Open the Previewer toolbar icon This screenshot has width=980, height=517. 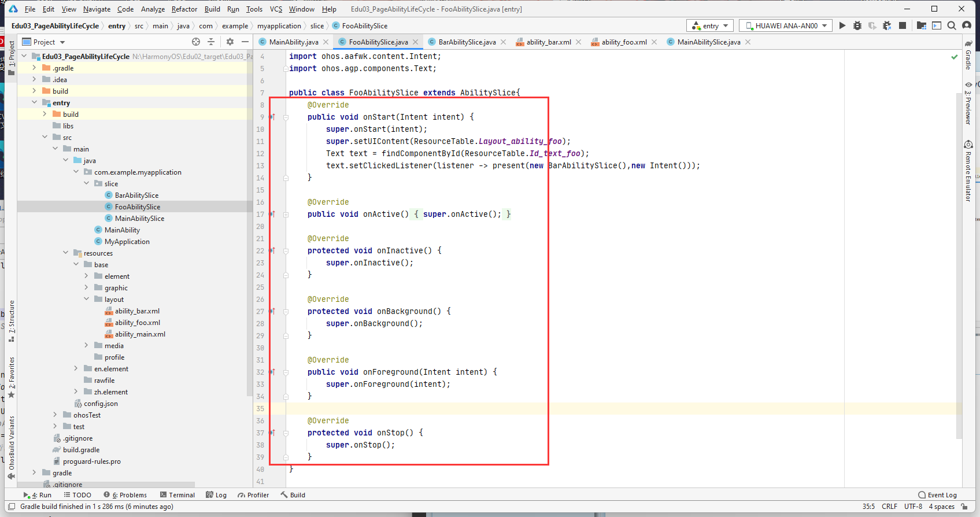937,25
